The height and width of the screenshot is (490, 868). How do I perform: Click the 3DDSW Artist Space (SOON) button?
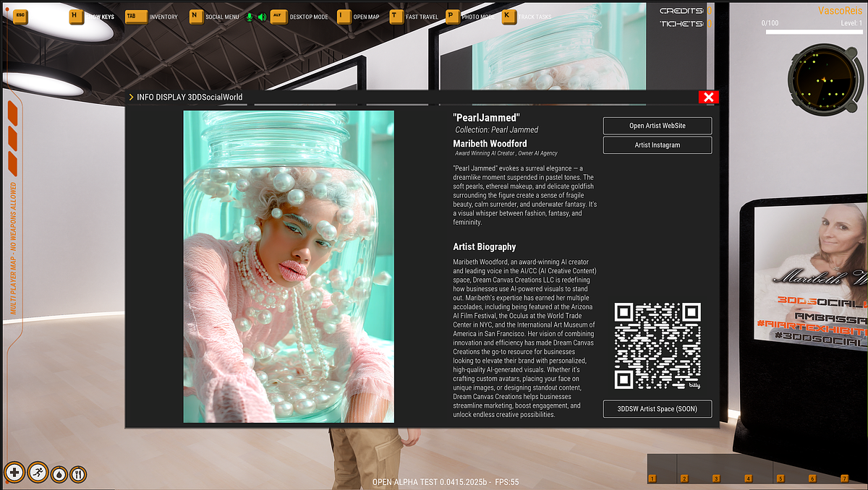click(x=657, y=409)
